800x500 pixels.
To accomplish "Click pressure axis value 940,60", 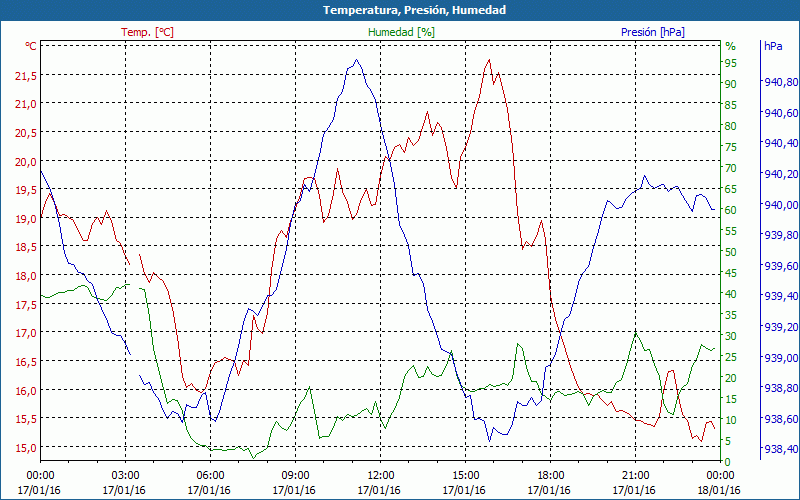I will [782, 113].
